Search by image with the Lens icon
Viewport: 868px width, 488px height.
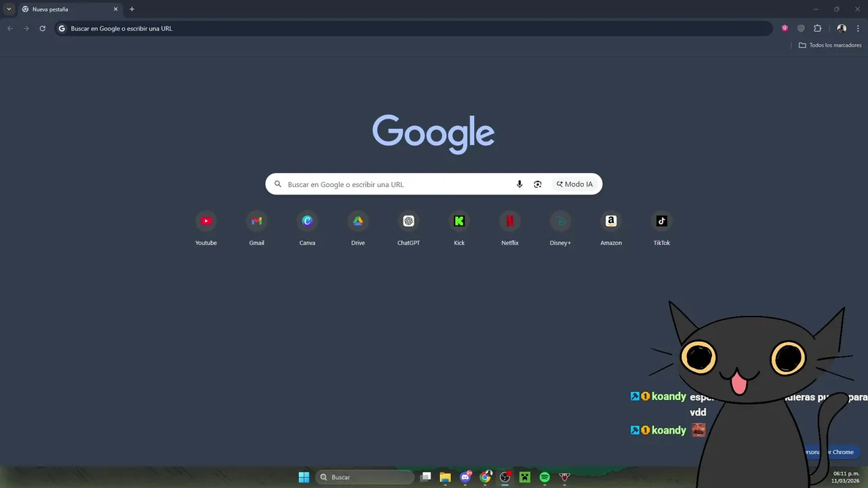[538, 184]
